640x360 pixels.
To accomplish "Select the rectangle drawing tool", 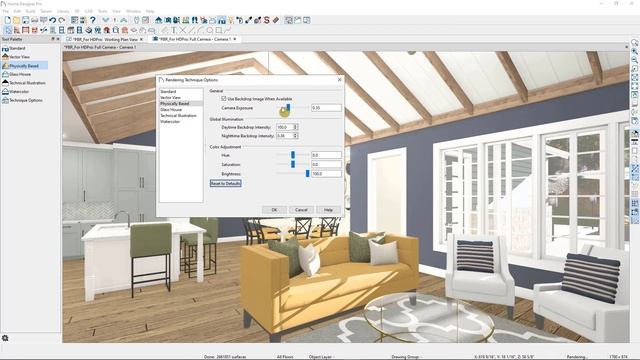I will (218, 30).
